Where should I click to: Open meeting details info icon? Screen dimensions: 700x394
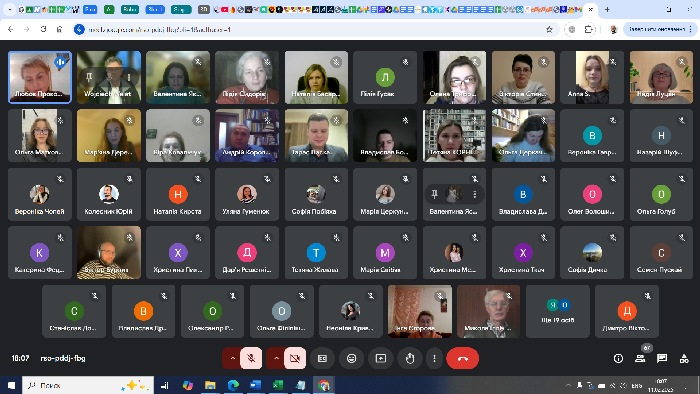(618, 358)
